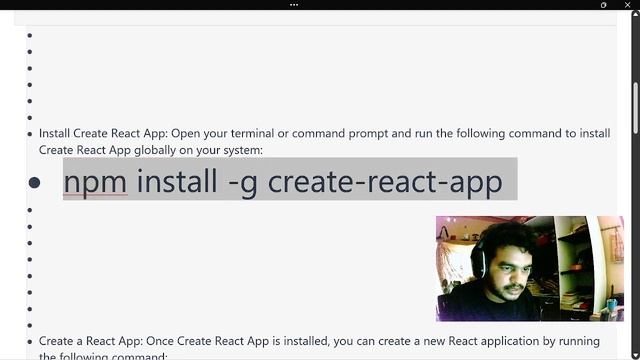The image size is (640, 360).
Task: Close the window with the X icon
Action: pos(627,5)
